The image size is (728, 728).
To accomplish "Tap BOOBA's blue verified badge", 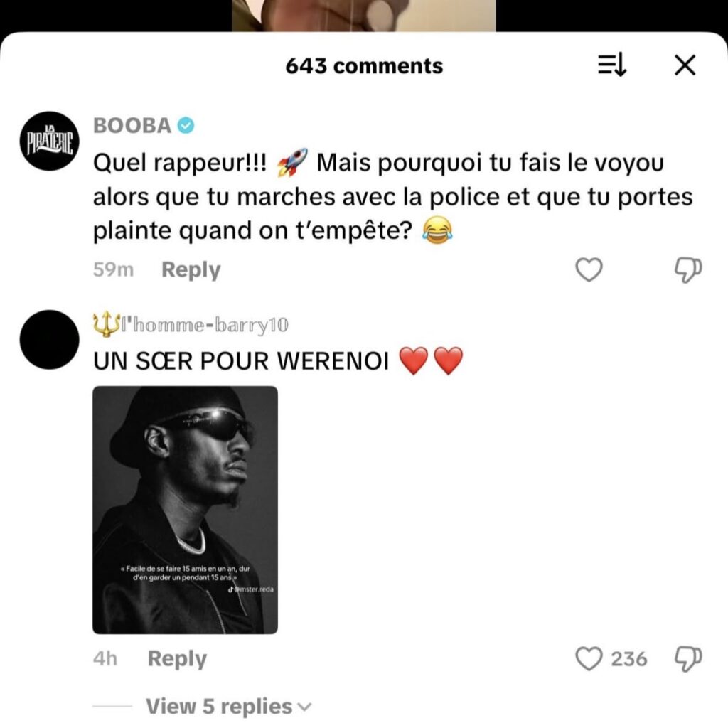I will click(186, 125).
